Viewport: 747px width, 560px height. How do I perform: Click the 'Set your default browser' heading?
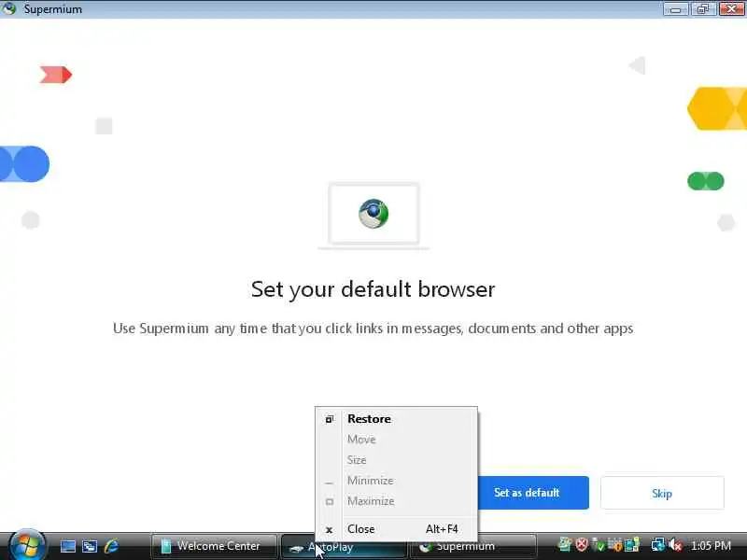coord(373,289)
